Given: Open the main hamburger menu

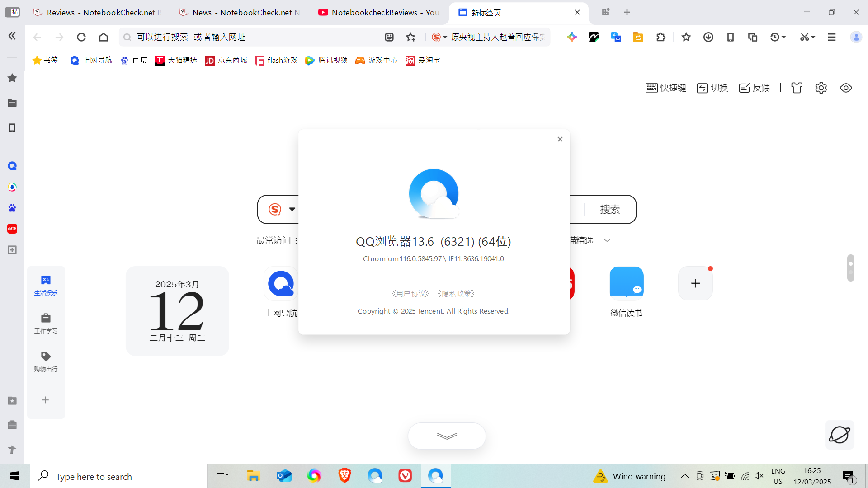Looking at the screenshot, I should [832, 37].
